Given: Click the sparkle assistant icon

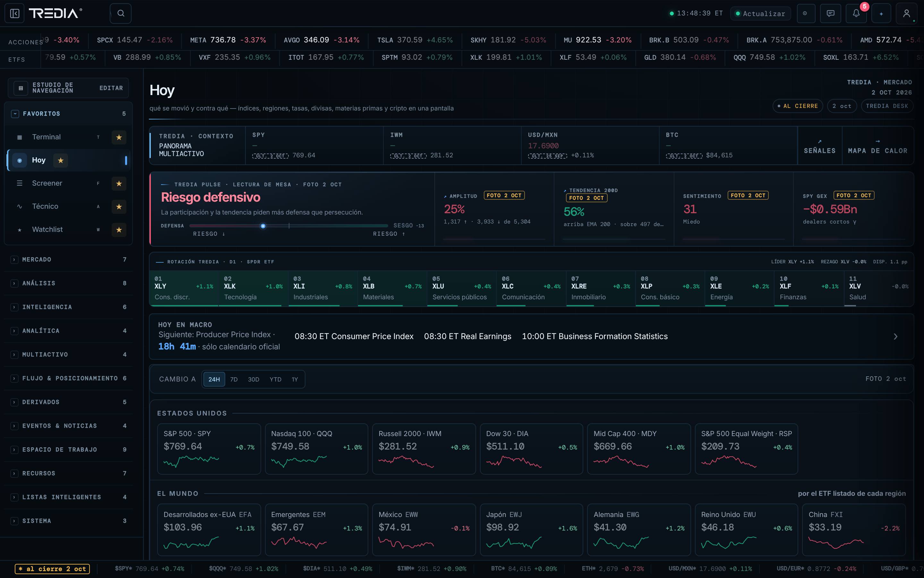Looking at the screenshot, I should click(x=881, y=13).
